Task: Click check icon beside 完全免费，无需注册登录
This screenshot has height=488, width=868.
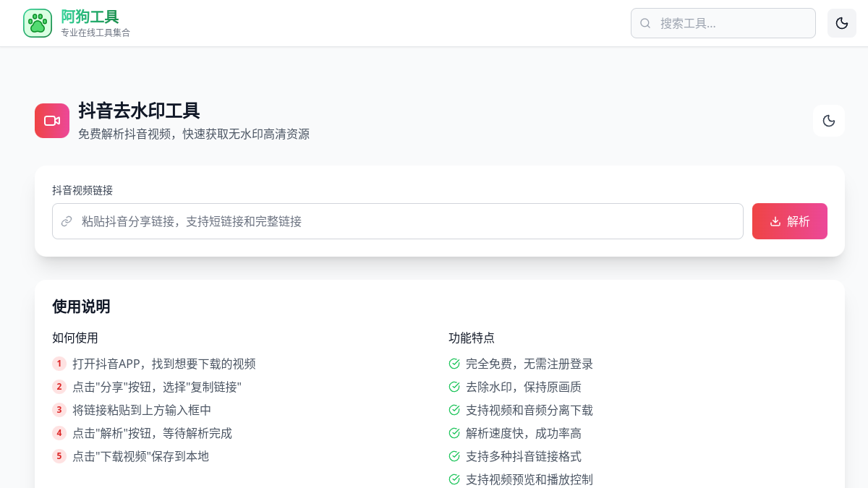Action: (454, 364)
